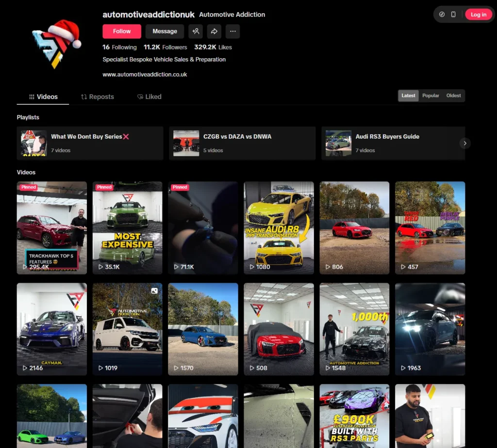Select the Latest sort option
Image resolution: width=497 pixels, height=448 pixels.
tap(408, 96)
